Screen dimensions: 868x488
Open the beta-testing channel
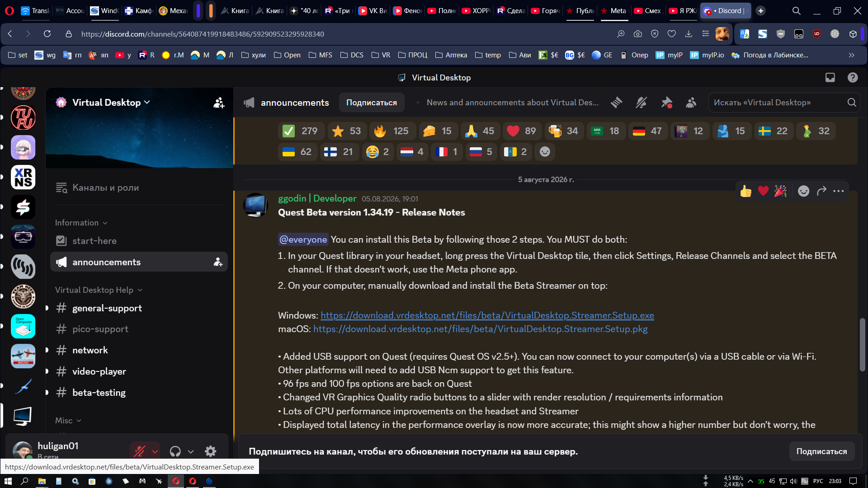(x=139, y=393)
